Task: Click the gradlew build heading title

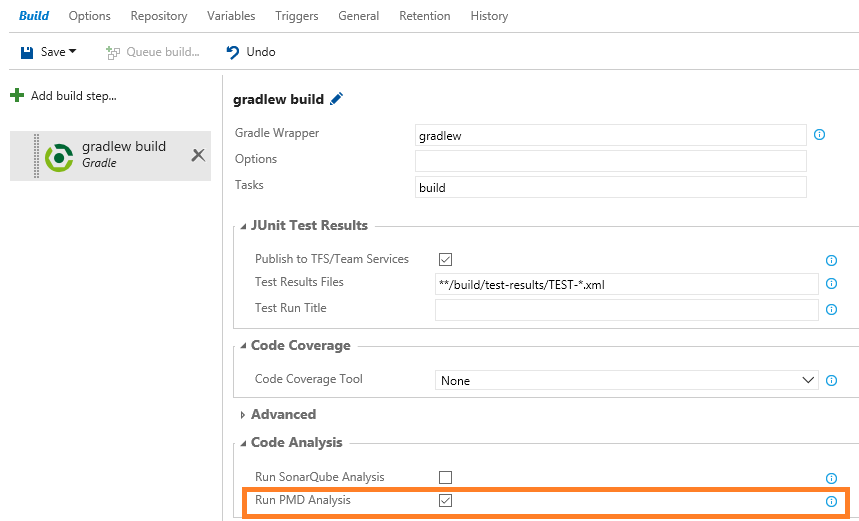Action: coord(278,99)
